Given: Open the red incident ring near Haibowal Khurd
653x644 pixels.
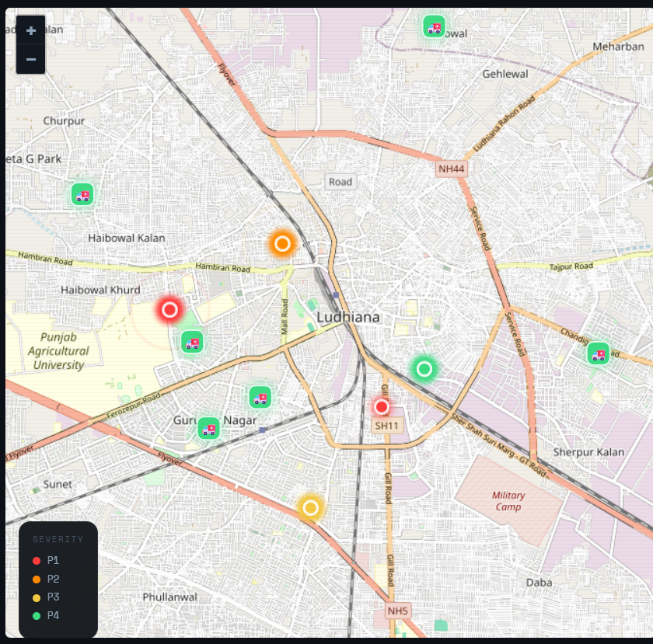Looking at the screenshot, I should [x=169, y=310].
